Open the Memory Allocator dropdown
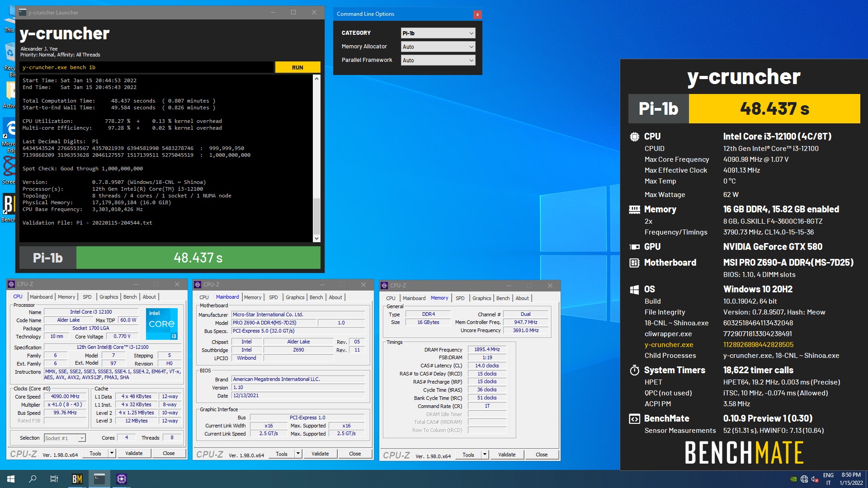The image size is (868, 488). [438, 47]
